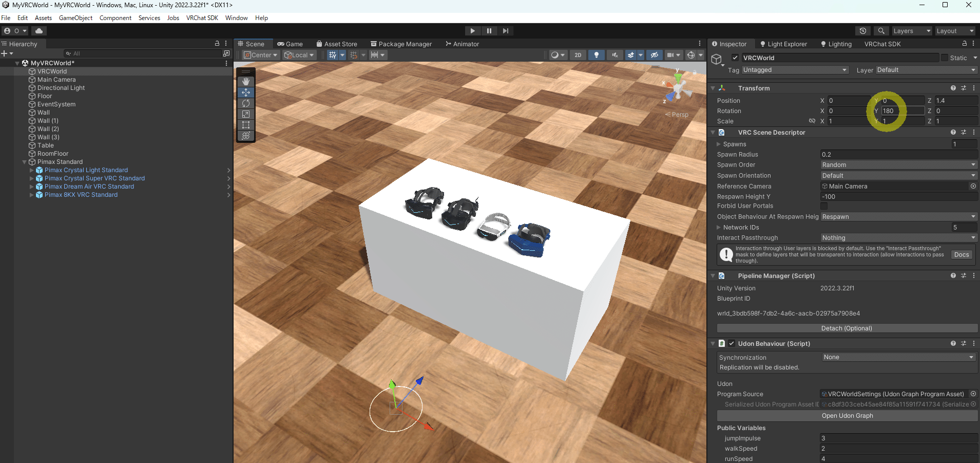This screenshot has height=463, width=980.
Task: Click the Inspector panel lock icon
Action: coord(965,44)
